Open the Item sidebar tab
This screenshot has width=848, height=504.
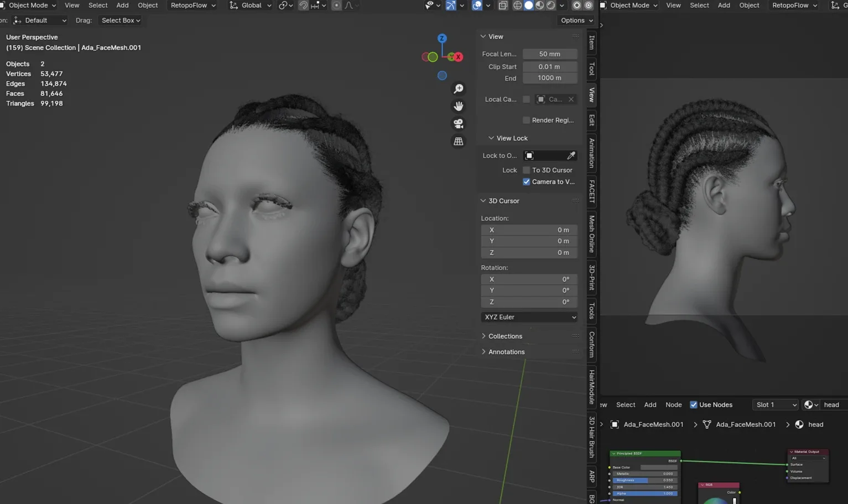[592, 42]
